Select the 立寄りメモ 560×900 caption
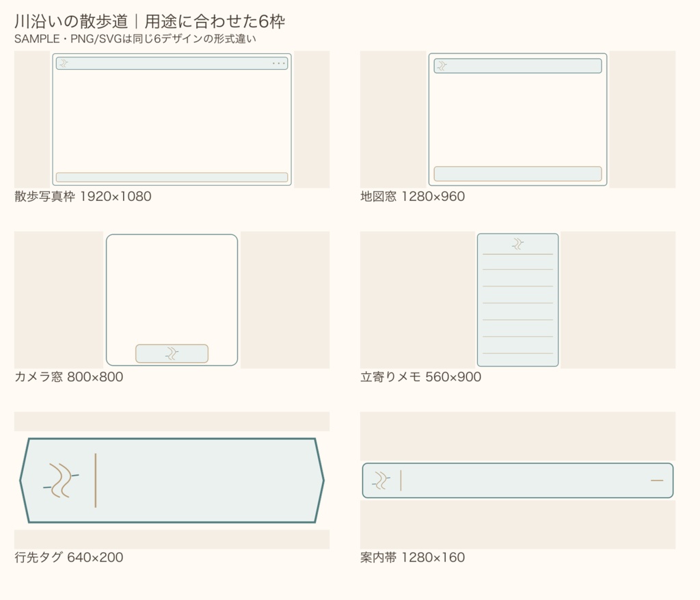Image resolution: width=700 pixels, height=600 pixels. coord(420,377)
